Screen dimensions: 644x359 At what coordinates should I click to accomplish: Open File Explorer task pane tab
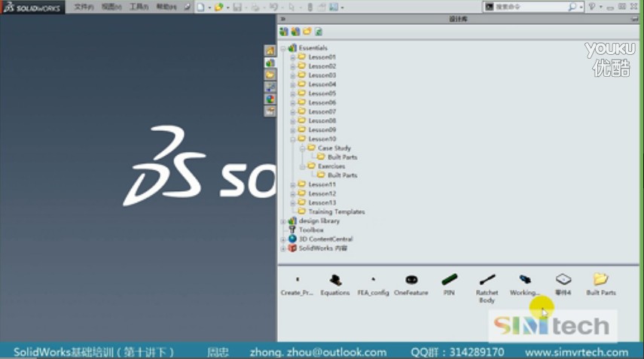pyautogui.click(x=270, y=75)
